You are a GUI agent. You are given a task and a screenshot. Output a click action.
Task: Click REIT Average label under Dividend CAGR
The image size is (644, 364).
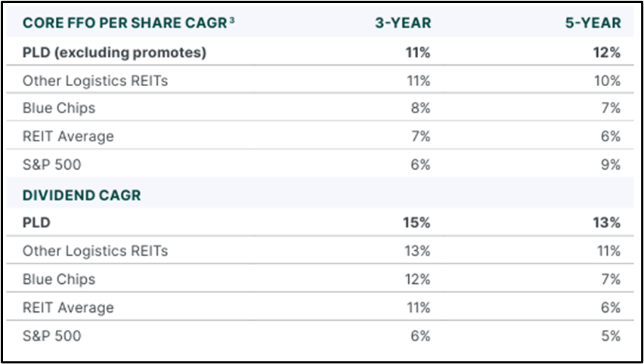[68, 307]
